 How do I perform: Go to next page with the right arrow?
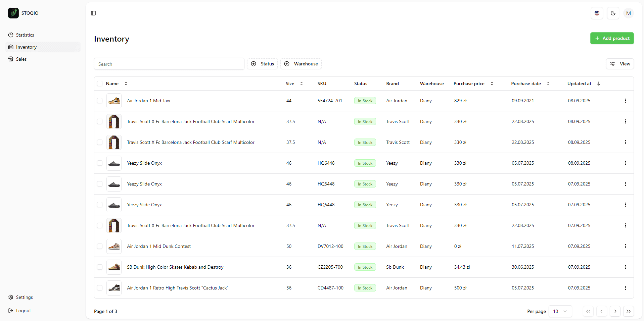(615, 311)
